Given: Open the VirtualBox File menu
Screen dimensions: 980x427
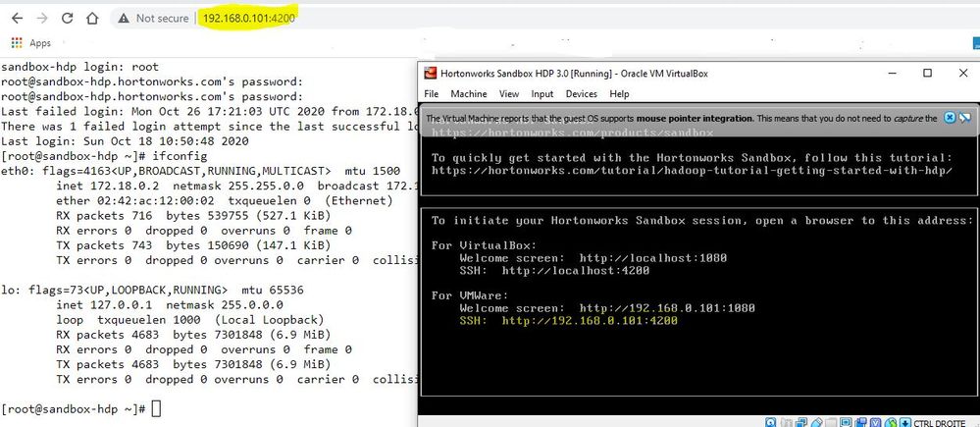Looking at the screenshot, I should point(432,94).
